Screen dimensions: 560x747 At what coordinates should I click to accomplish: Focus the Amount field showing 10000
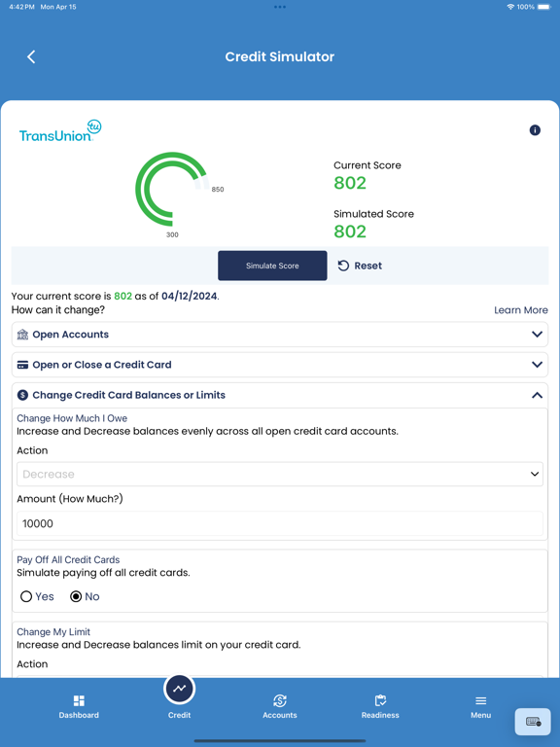tap(280, 523)
